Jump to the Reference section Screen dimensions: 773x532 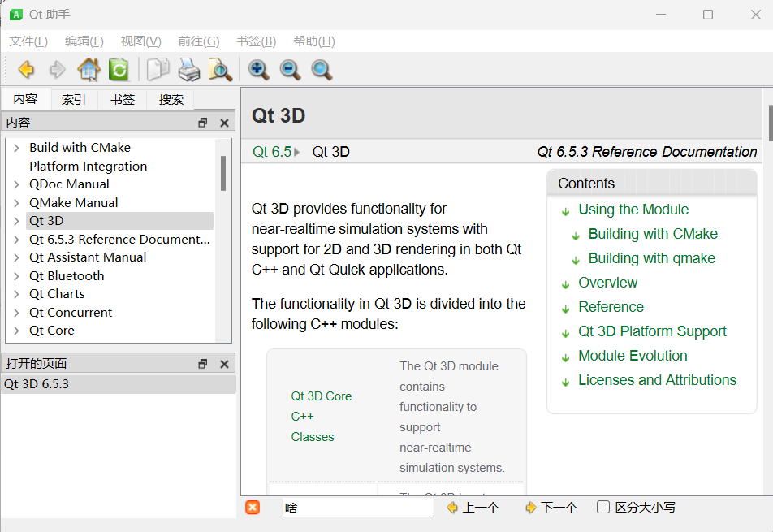(611, 307)
